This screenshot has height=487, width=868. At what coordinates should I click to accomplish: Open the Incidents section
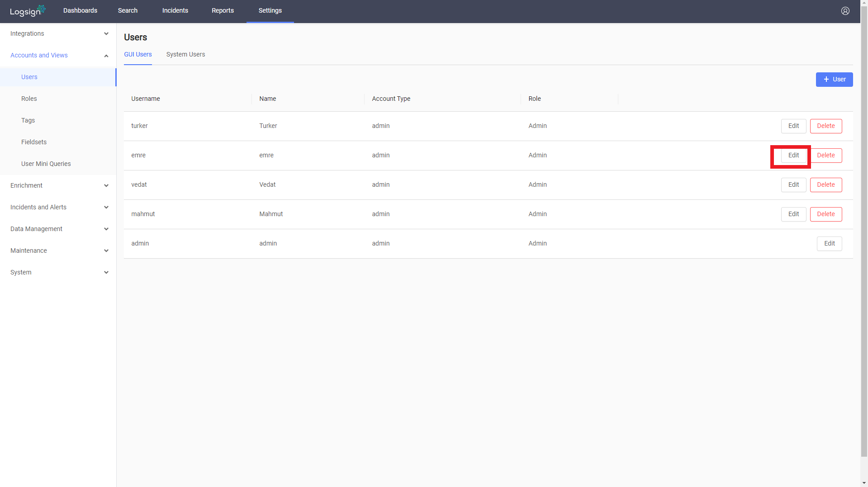point(175,11)
